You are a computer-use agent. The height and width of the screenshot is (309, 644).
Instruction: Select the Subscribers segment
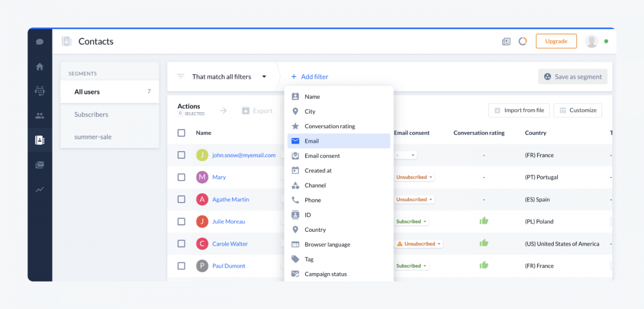(109, 114)
